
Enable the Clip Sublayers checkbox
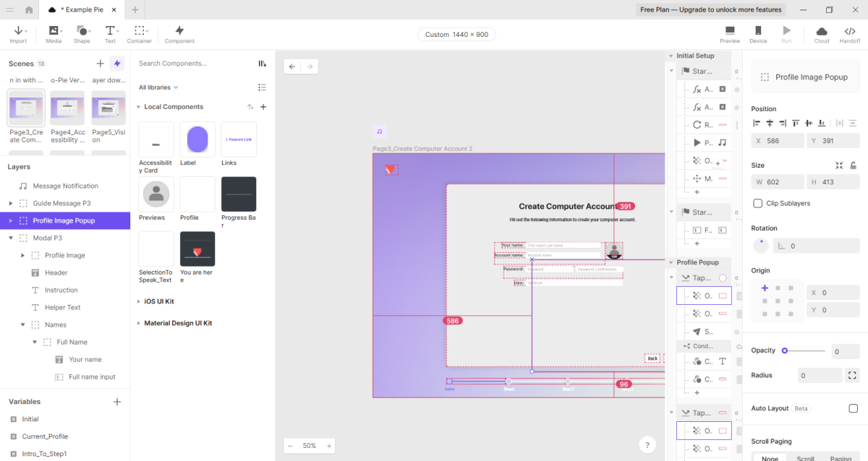pyautogui.click(x=758, y=204)
